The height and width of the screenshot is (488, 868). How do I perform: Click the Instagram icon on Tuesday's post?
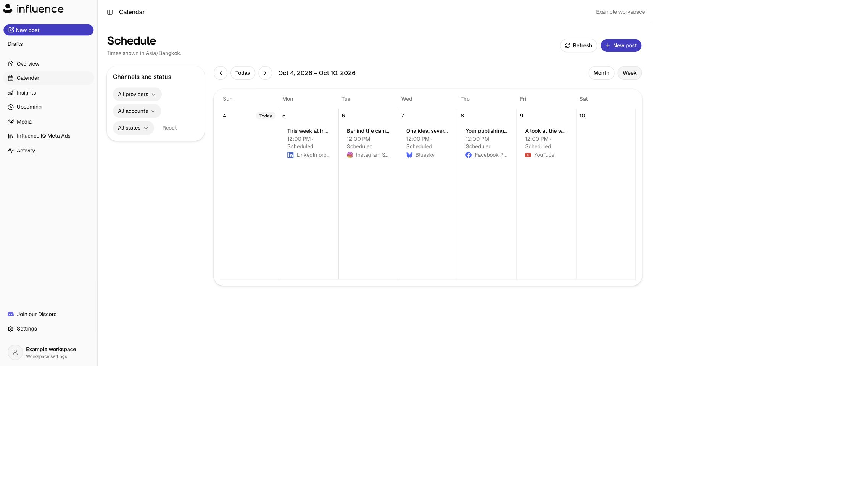350,155
